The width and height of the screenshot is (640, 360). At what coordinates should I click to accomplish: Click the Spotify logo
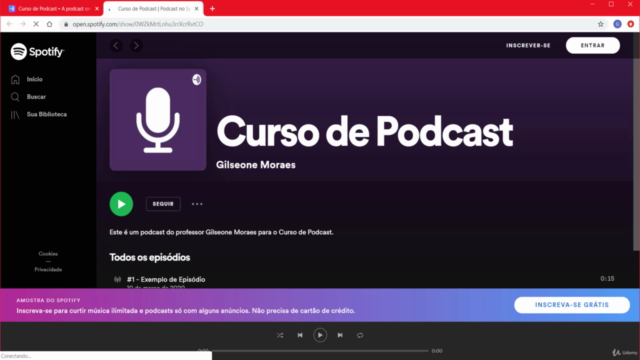37,52
